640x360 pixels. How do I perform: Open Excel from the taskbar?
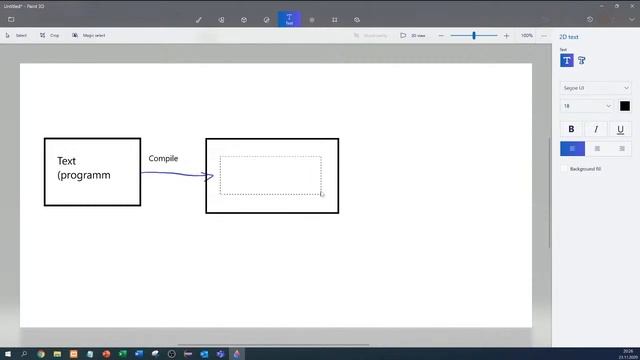(x=122, y=354)
